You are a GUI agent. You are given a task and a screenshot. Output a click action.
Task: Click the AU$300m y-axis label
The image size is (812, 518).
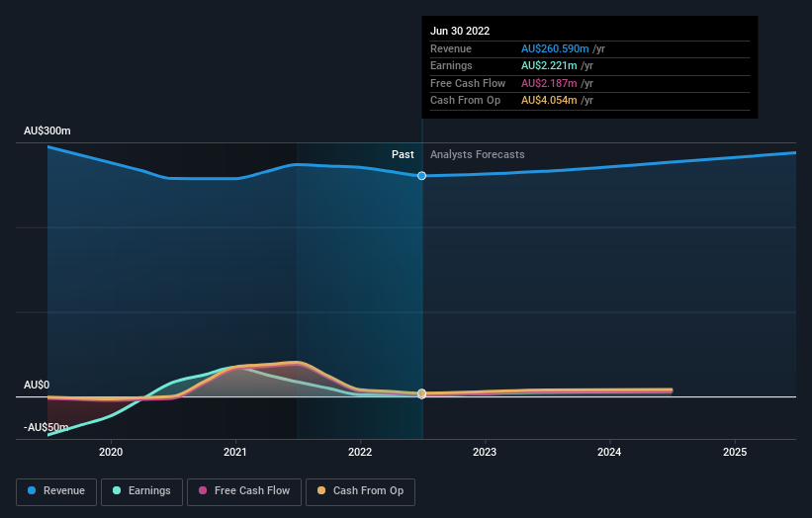coord(47,130)
